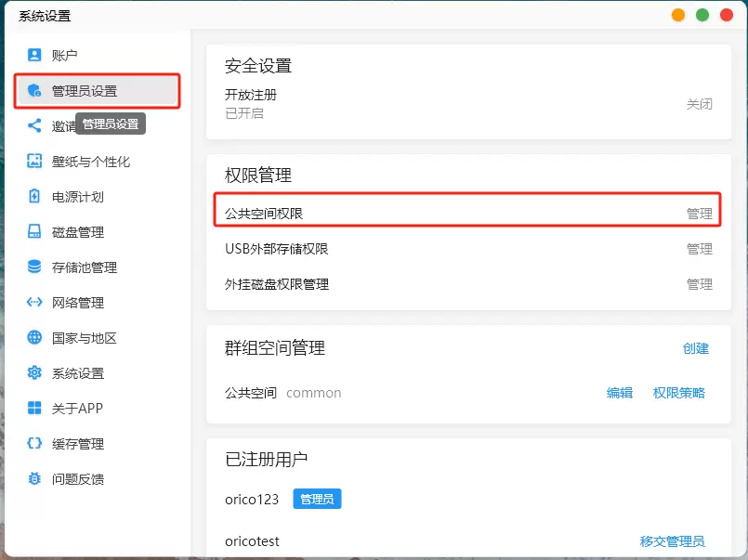Screen dimensions: 748x560
Task: Open 壁纸与个性化 picture icon
Action: (x=34, y=161)
